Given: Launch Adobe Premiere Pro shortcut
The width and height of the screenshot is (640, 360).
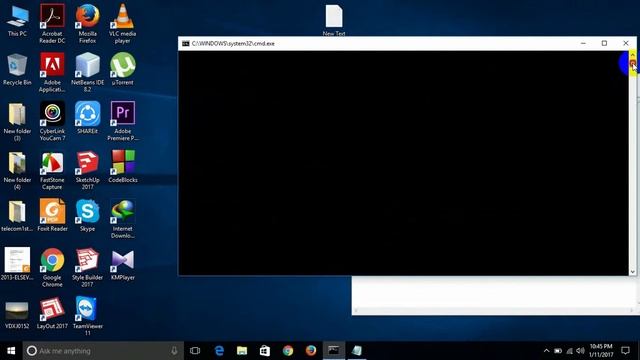Looking at the screenshot, I should [x=122, y=122].
